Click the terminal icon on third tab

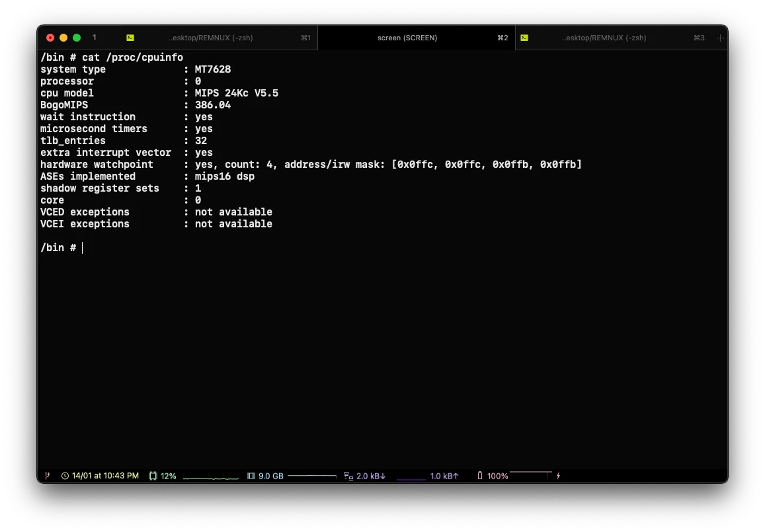[524, 38]
